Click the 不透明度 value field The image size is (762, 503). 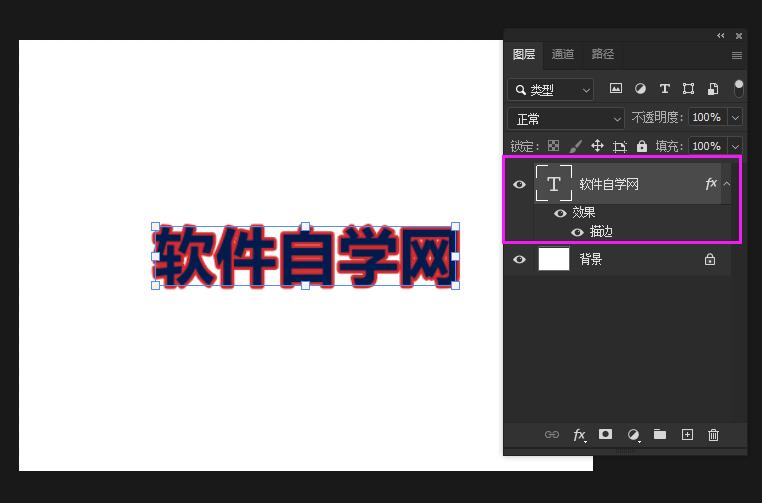(x=707, y=117)
